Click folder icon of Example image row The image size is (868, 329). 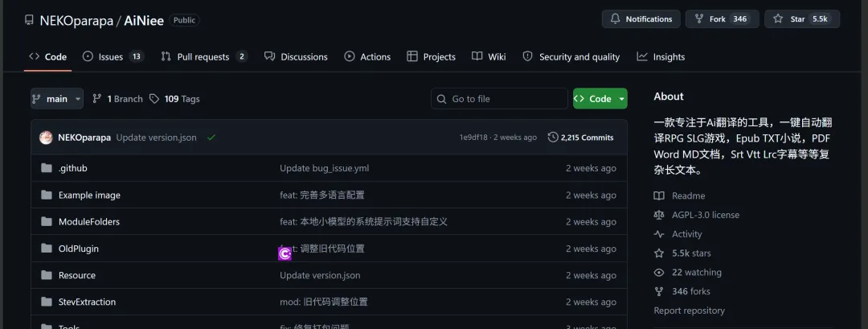click(x=47, y=195)
